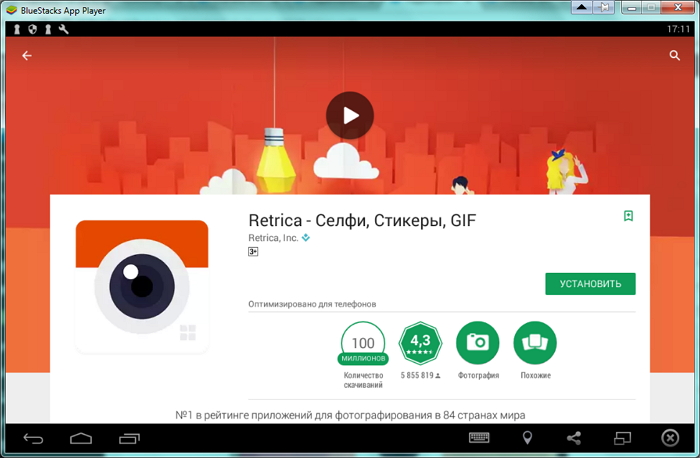Click the first keyhole status icon
Screen dimensions: 700x458
tap(17, 29)
